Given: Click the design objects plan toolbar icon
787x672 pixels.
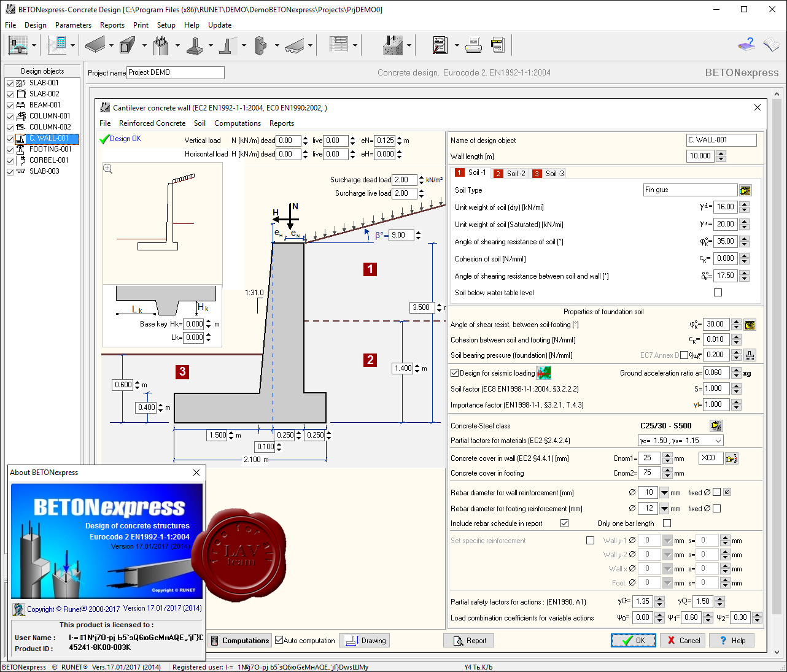Looking at the screenshot, I should [18, 45].
